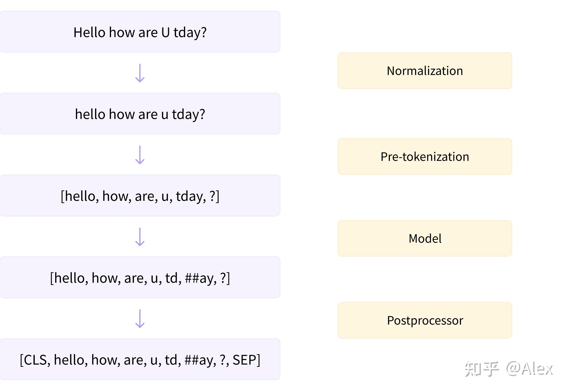Select the Model stage box
Image resolution: width=567 pixels, height=392 pixels.
click(425, 238)
